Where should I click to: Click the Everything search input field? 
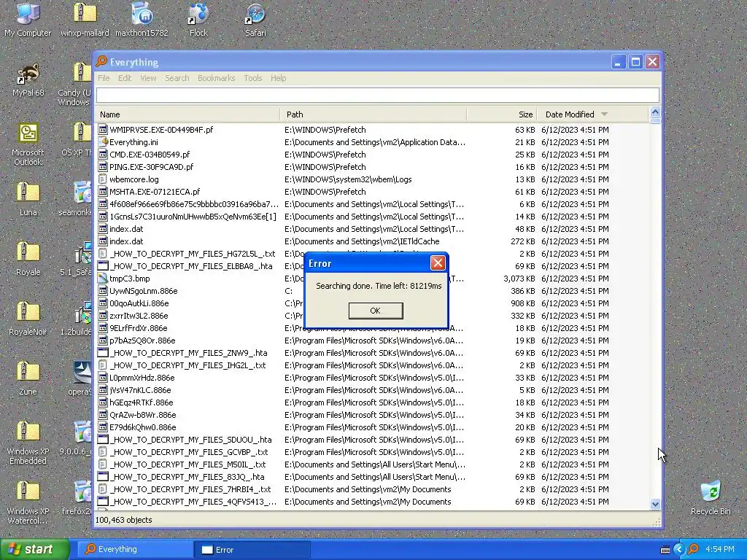[378, 96]
